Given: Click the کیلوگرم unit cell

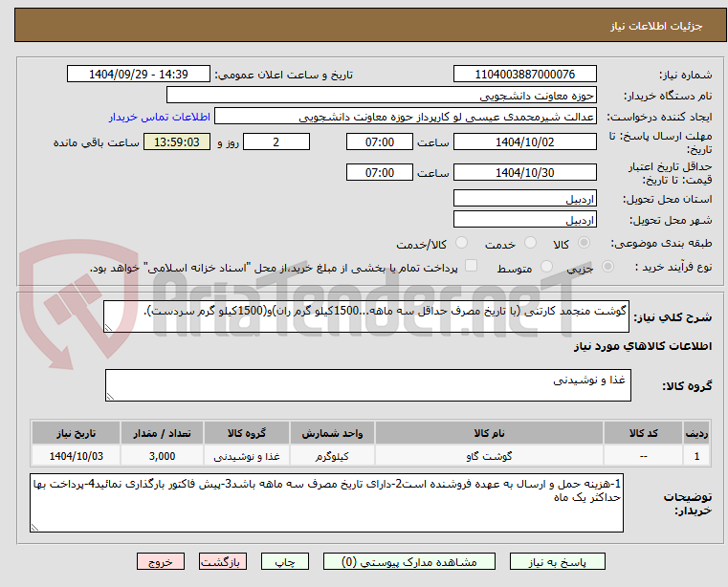Looking at the screenshot, I should (x=332, y=456).
